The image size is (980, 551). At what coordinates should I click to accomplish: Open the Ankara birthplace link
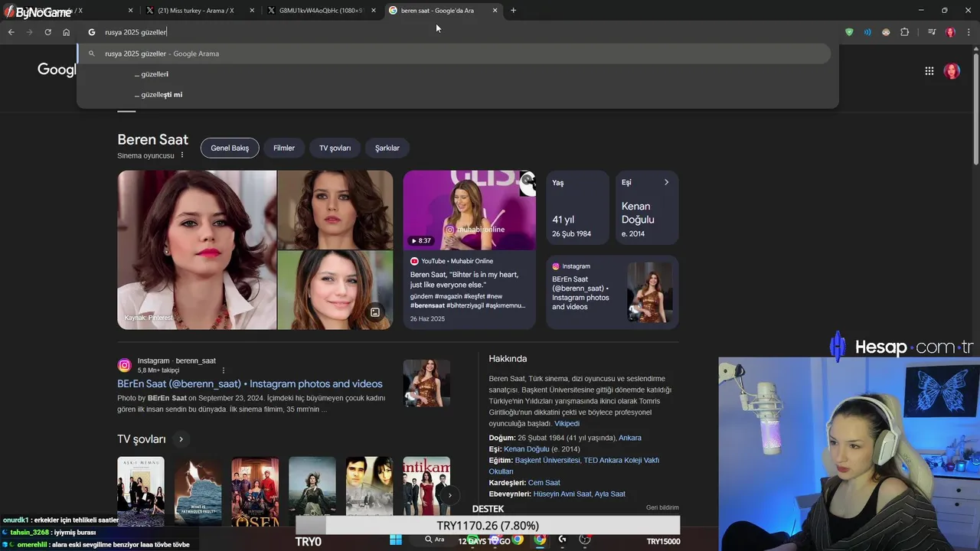[x=630, y=438]
